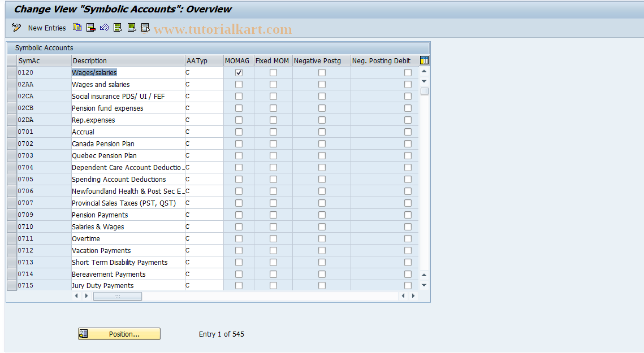Toggle display/change mode pencil icon

point(16,28)
